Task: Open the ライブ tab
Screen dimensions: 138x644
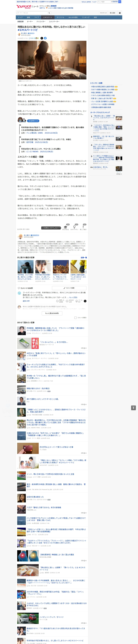Action: (x=37, y=17)
